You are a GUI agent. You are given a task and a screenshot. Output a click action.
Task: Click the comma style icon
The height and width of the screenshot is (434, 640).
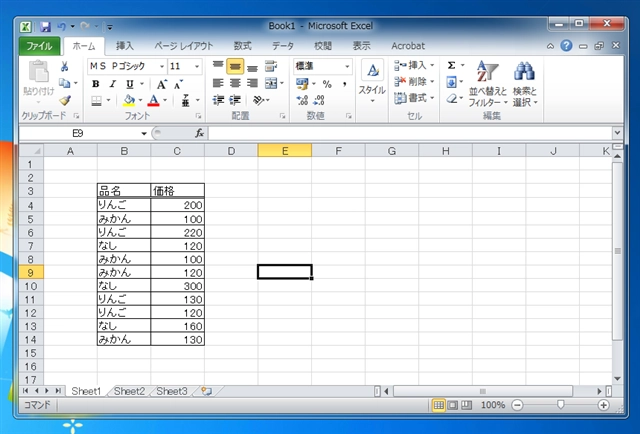coord(344,84)
